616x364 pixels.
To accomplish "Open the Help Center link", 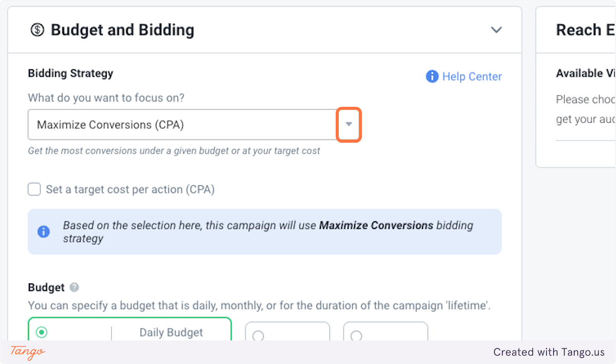I will pyautogui.click(x=472, y=76).
